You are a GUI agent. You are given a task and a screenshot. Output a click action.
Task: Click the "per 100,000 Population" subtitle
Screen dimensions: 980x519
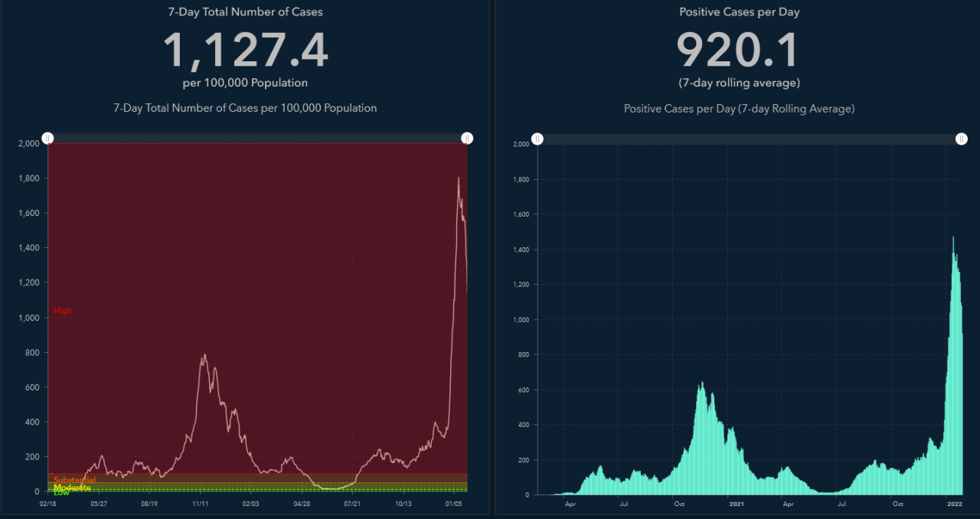(x=245, y=83)
